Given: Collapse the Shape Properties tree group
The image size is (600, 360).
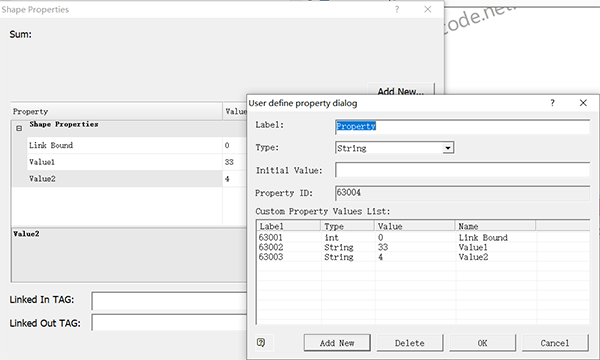Looking at the screenshot, I should 19,129.
